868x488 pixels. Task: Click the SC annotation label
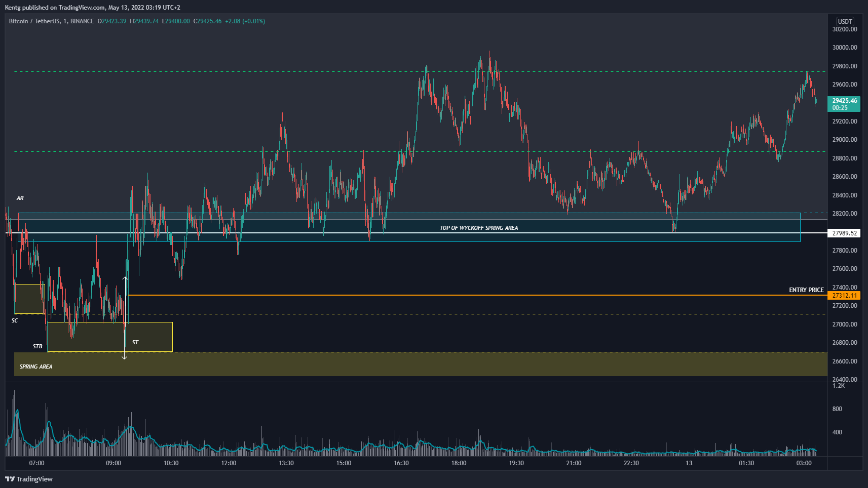click(15, 320)
